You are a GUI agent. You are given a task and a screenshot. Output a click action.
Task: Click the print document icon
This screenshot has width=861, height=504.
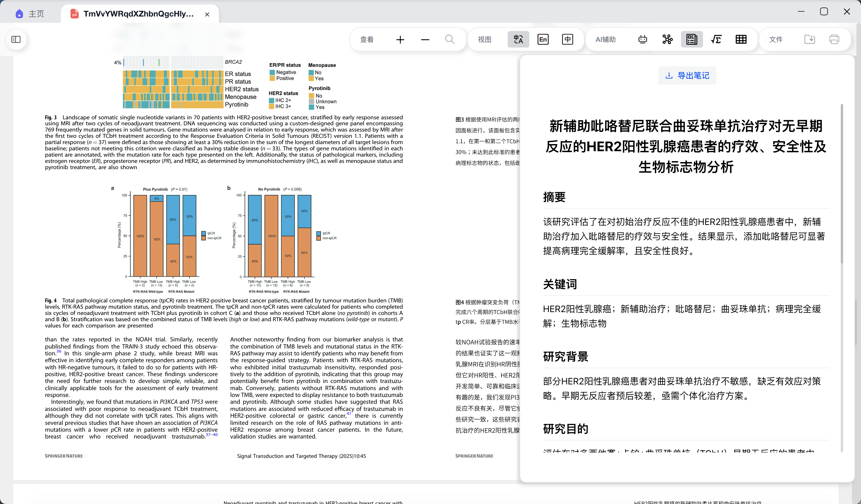pyautogui.click(x=834, y=40)
